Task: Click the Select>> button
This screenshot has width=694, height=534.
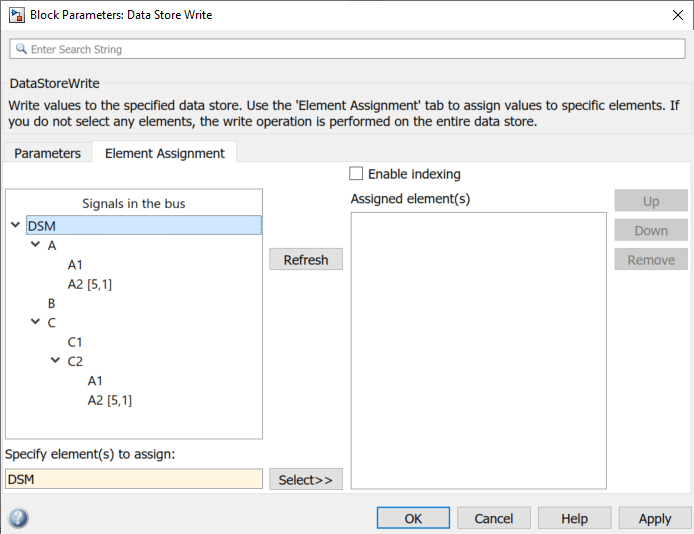Action: [306, 479]
